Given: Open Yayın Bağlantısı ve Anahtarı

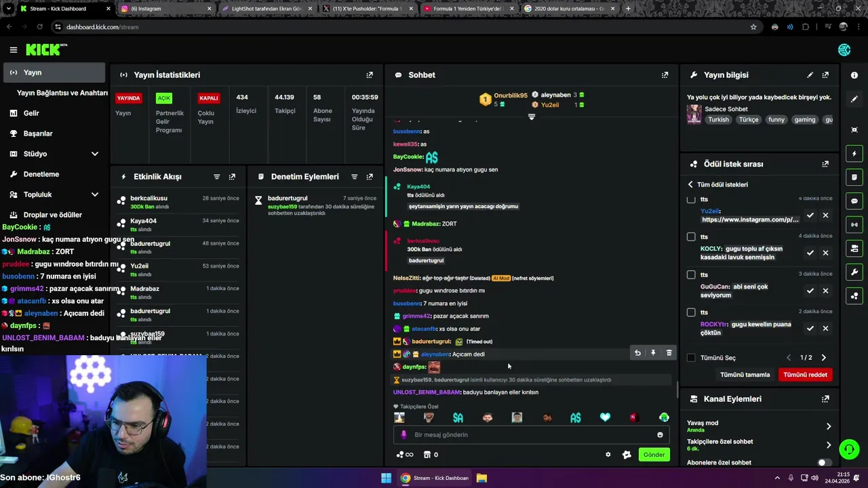Looking at the screenshot, I should pos(62,93).
